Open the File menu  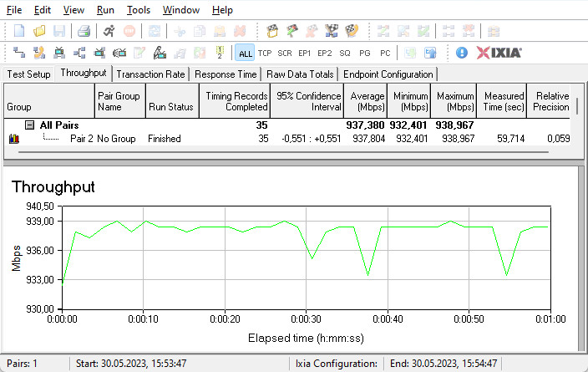[x=14, y=10]
